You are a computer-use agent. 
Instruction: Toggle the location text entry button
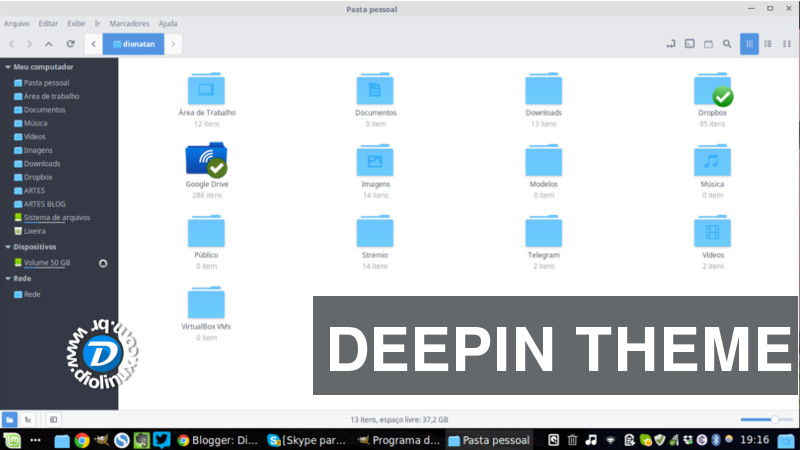(x=670, y=44)
